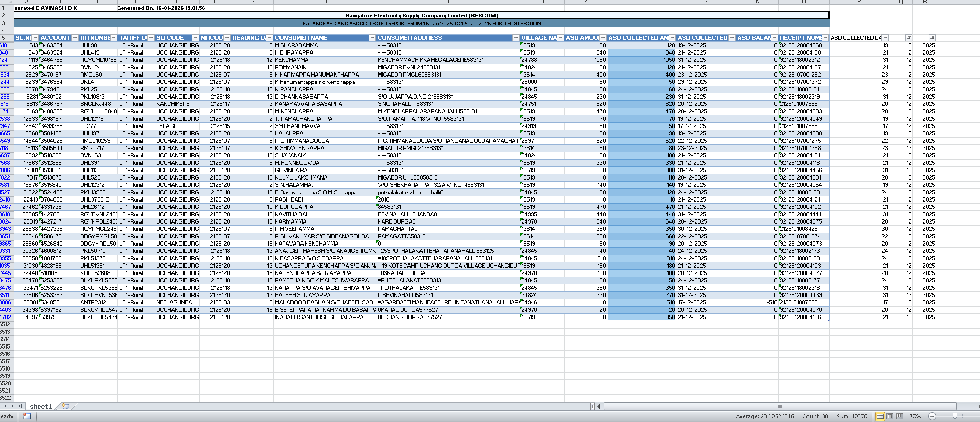980x422 pixels.
Task: Open the CONSUMER NAME filter dropdown
Action: (372, 38)
